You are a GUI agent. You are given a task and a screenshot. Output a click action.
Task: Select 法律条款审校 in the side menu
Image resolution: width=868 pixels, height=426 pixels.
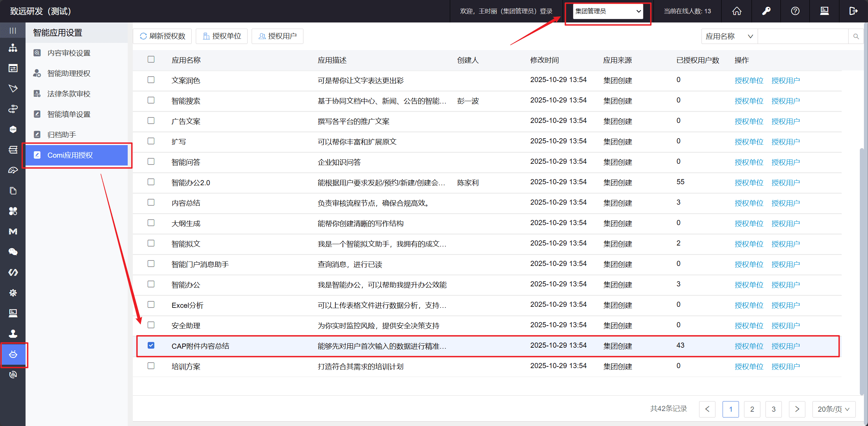(x=77, y=94)
